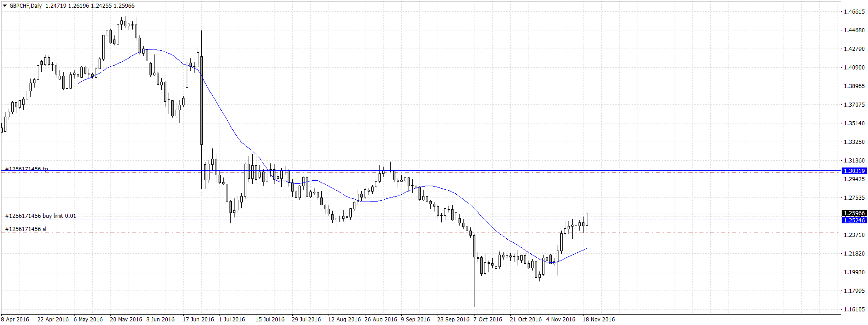Image resolution: width=868 pixels, height=325 pixels.
Task: Select the #1256171456 sl order label
Action: coord(25,229)
